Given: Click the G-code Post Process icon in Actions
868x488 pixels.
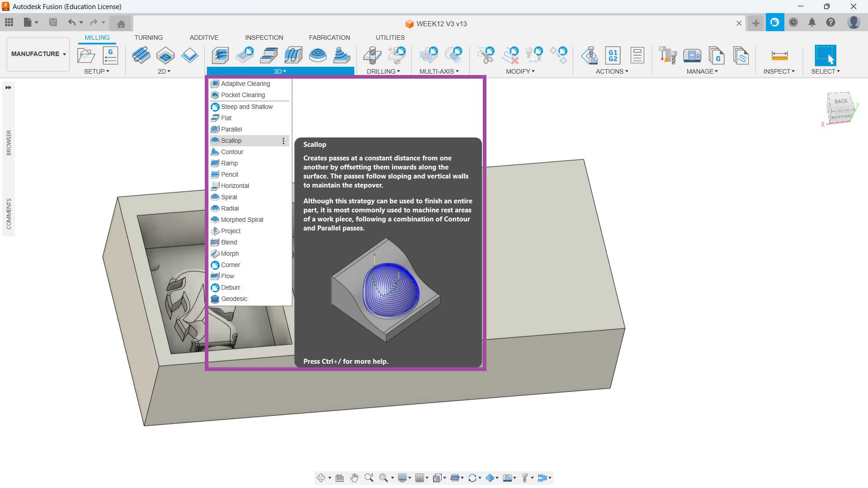Looking at the screenshot, I should 613,55.
